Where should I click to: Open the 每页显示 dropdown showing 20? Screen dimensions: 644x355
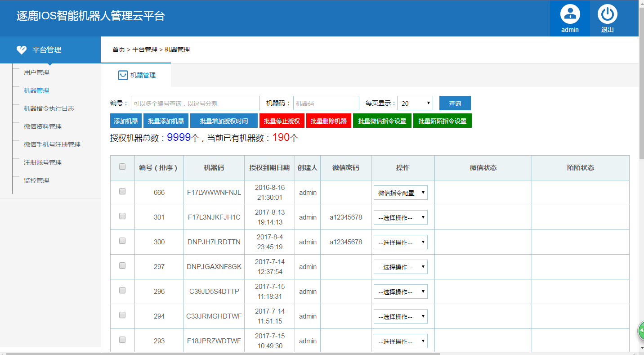click(x=415, y=103)
